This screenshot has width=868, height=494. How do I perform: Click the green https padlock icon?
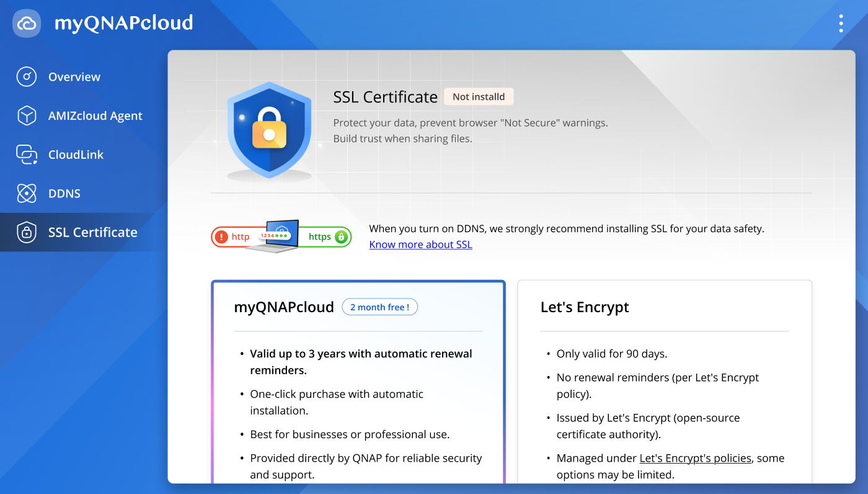(341, 237)
